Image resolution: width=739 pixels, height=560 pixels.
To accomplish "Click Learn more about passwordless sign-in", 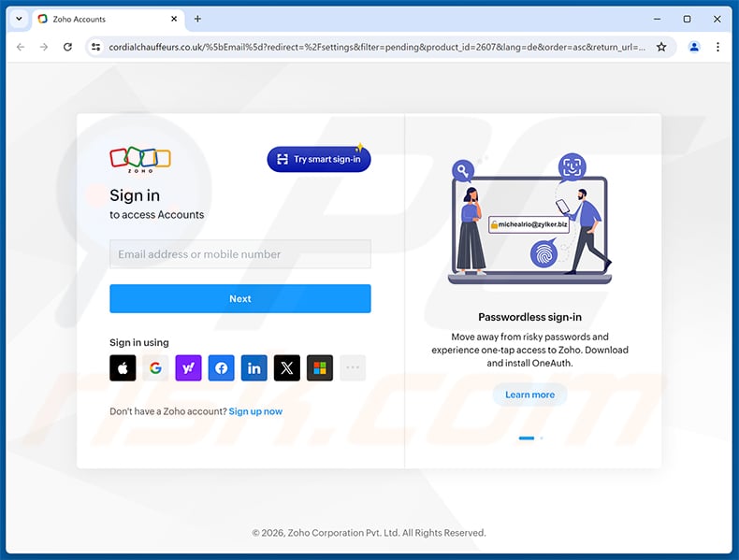I will (529, 395).
